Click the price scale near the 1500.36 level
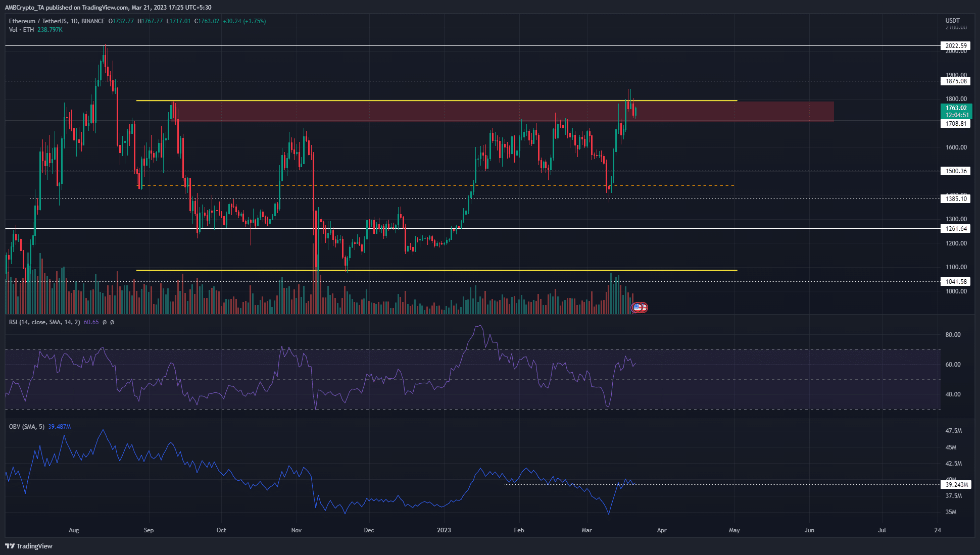The image size is (980, 555). point(956,171)
